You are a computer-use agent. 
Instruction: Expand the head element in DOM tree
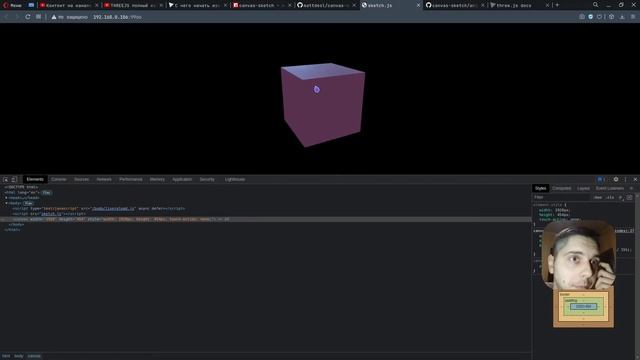pyautogui.click(x=7, y=198)
